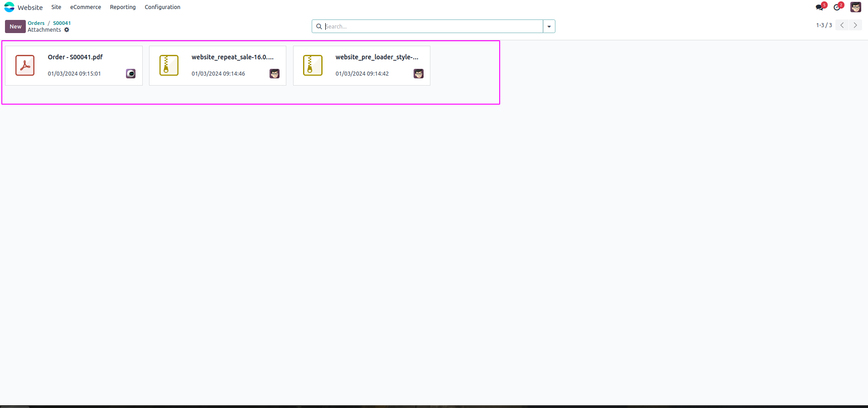Focus the Search input field

[x=433, y=26]
